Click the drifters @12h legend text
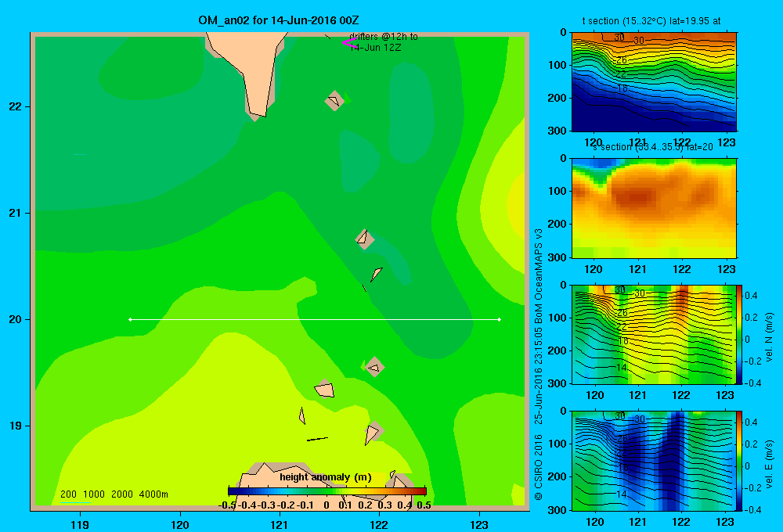This screenshot has width=783, height=532. [x=384, y=42]
